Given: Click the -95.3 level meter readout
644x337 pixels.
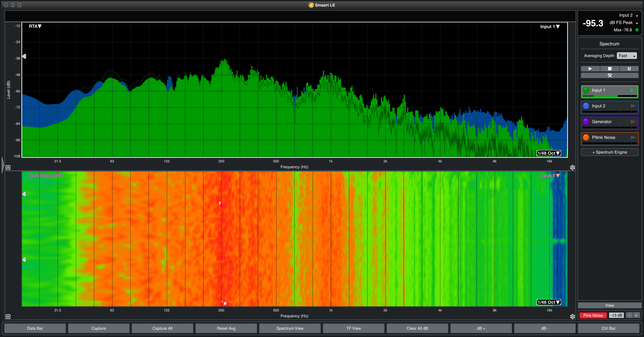Looking at the screenshot, I should [x=593, y=23].
